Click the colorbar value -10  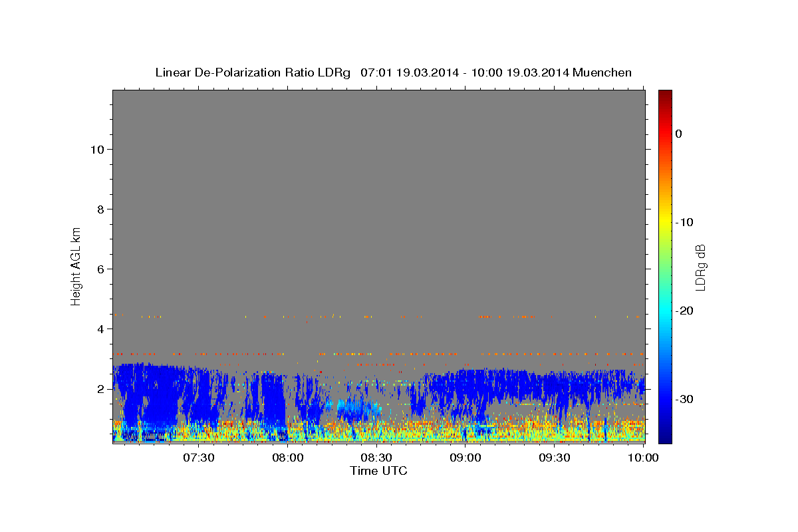[684, 222]
